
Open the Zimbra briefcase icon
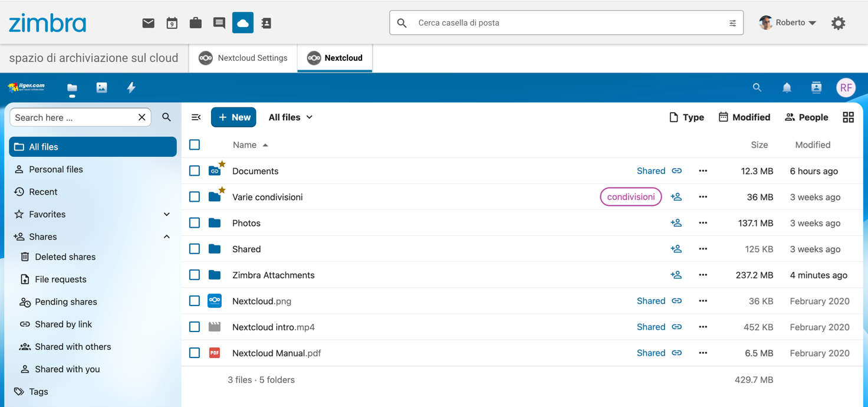coord(195,23)
